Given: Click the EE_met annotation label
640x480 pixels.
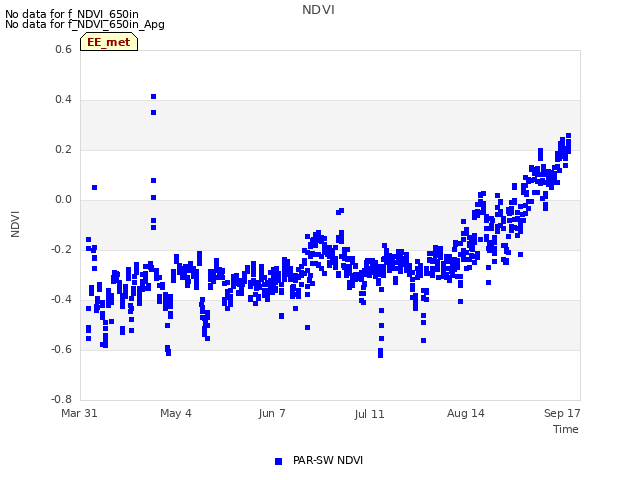Looking at the screenshot, I should [109, 42].
